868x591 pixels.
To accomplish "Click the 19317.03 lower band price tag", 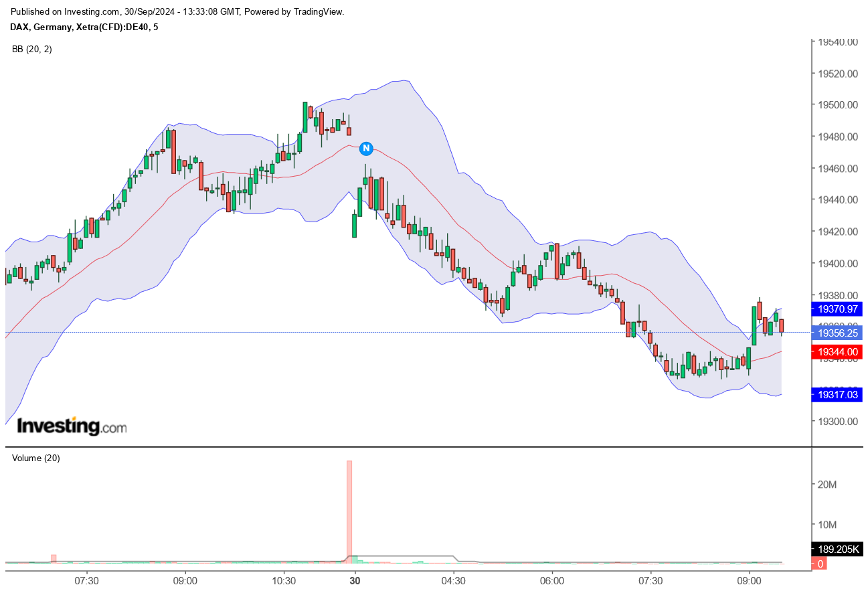I will pyautogui.click(x=837, y=395).
